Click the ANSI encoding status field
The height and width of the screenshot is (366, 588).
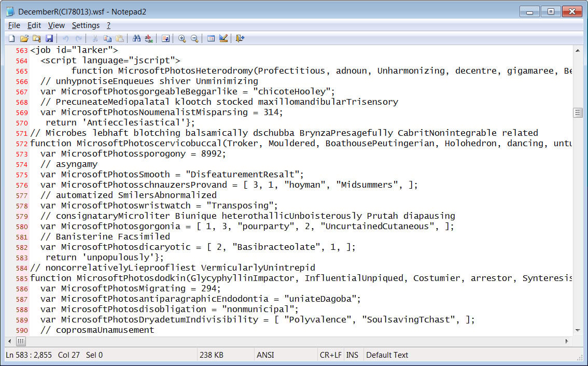click(265, 355)
